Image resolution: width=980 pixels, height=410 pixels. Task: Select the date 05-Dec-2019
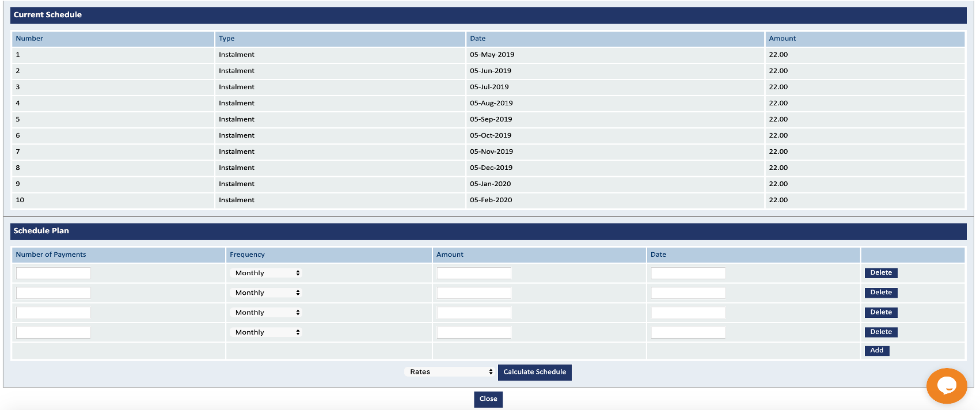tap(491, 168)
